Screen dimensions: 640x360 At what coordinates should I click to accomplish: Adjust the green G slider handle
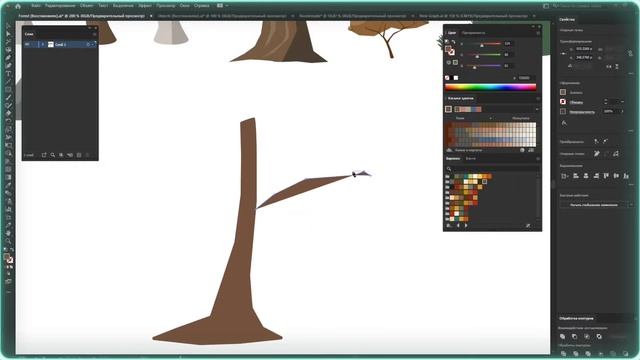tap(477, 56)
